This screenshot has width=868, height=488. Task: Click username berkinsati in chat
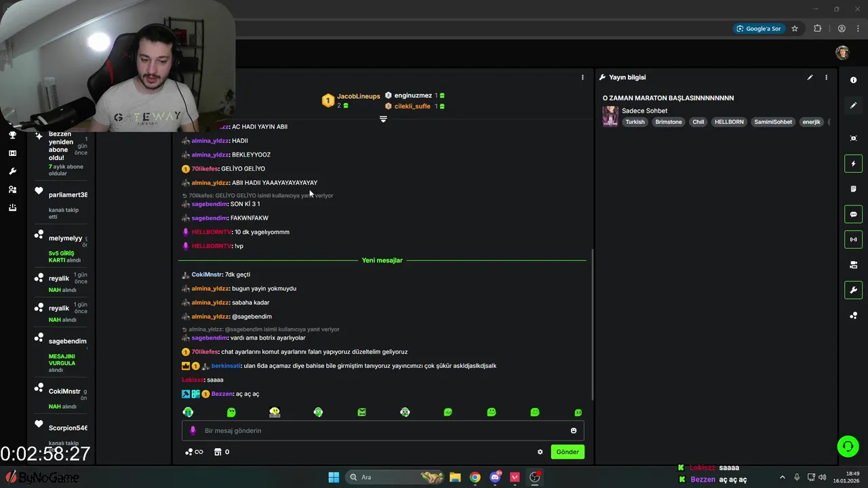[x=226, y=366]
